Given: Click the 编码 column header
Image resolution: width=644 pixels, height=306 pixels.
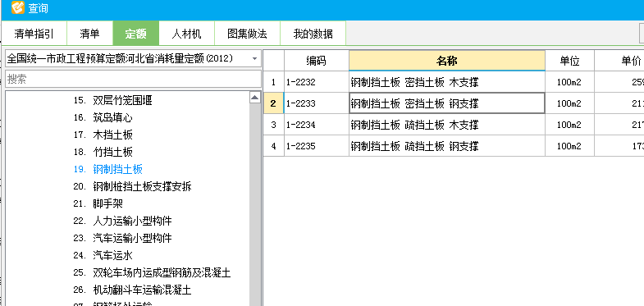Looking at the screenshot, I should [316, 61].
